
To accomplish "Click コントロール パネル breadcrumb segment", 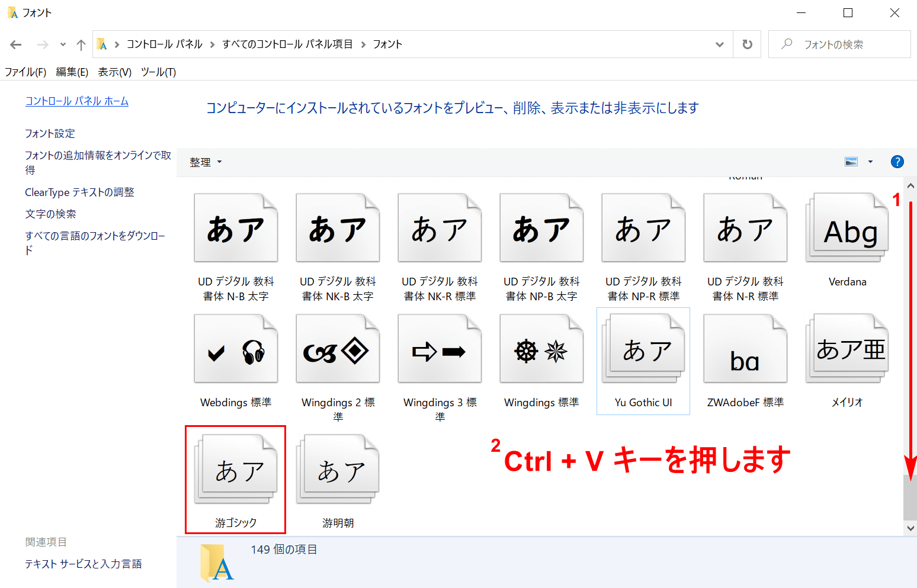I will 165,44.
